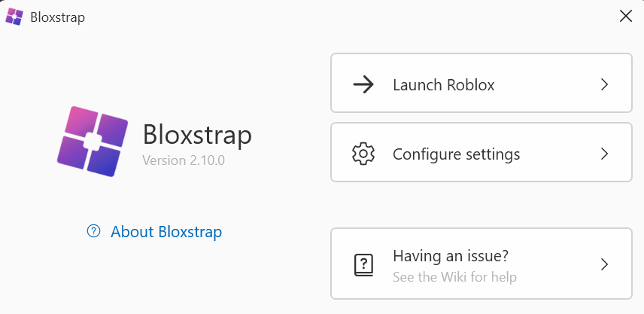Click the arrow icon beside Launch Roblox
644x314 pixels.
[363, 84]
